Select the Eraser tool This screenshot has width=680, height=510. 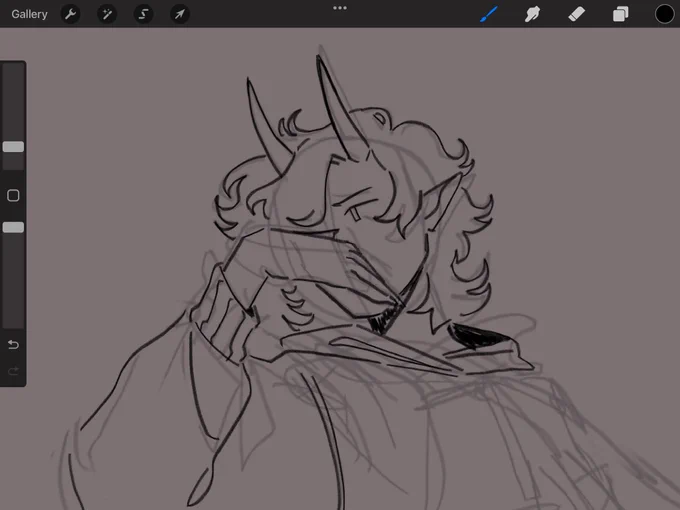tap(576, 14)
